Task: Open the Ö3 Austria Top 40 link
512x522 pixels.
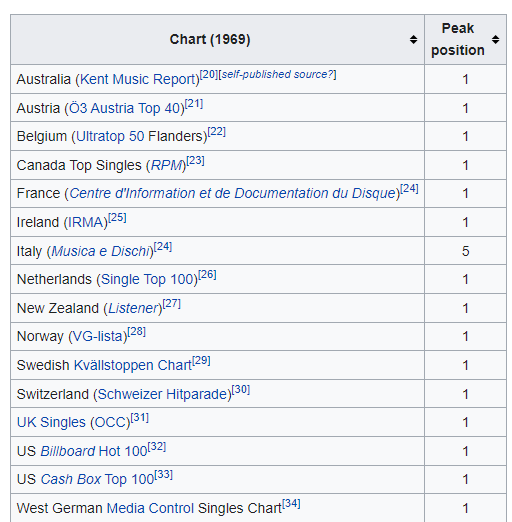Action: click(124, 108)
